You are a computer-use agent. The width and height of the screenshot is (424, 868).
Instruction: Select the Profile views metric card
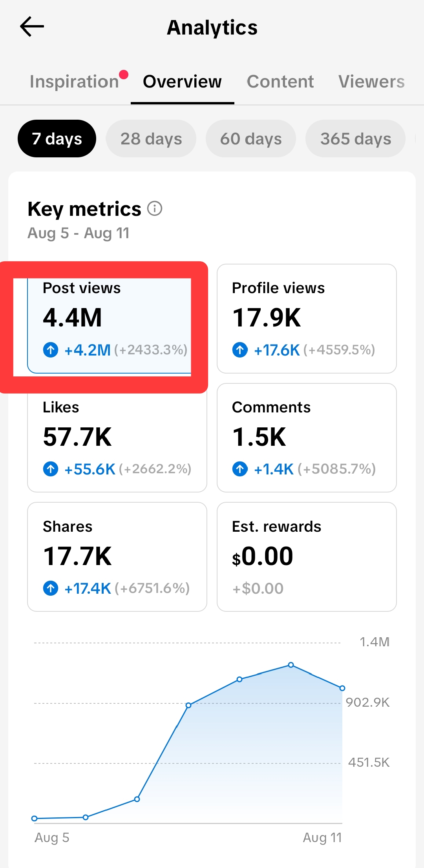(x=307, y=319)
